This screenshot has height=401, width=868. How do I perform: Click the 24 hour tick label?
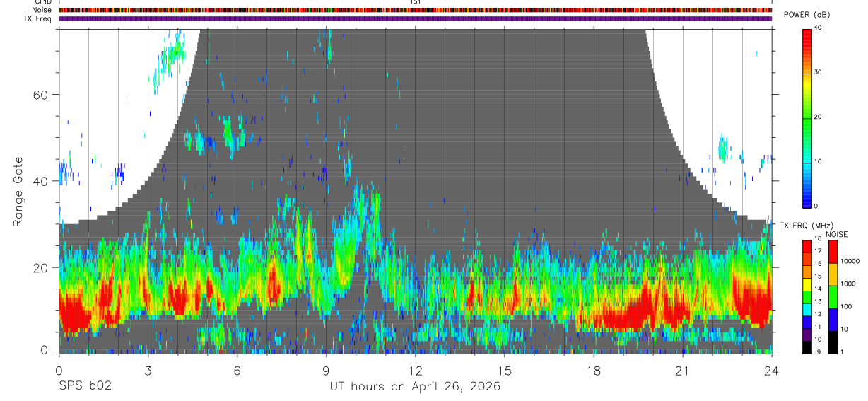click(772, 371)
